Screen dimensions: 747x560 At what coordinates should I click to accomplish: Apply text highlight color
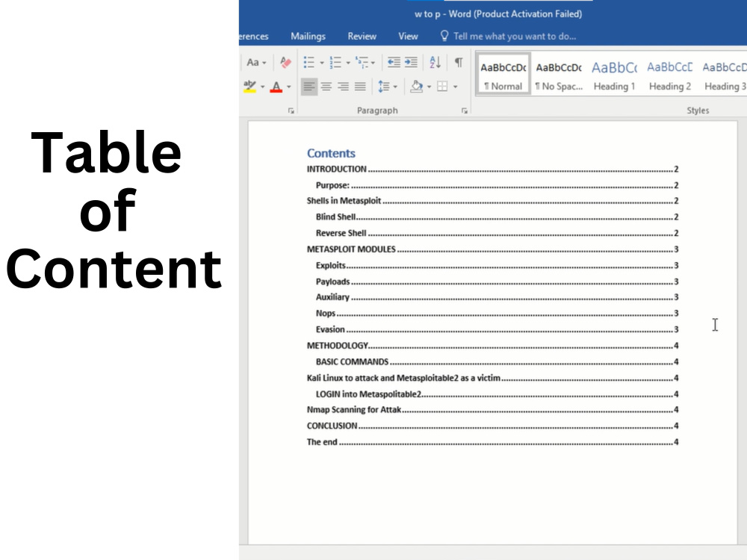[250, 87]
